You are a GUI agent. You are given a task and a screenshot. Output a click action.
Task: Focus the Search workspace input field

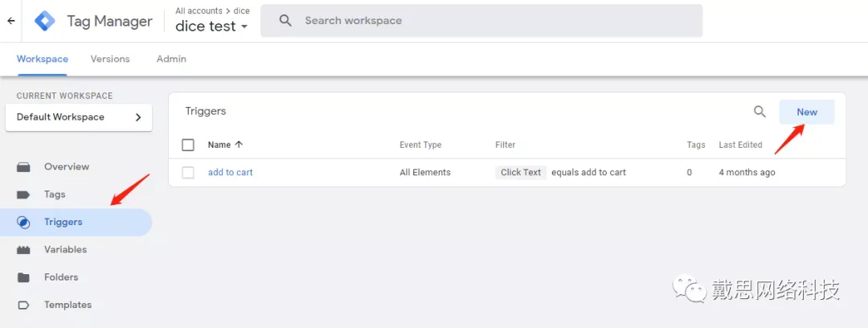pyautogui.click(x=481, y=21)
